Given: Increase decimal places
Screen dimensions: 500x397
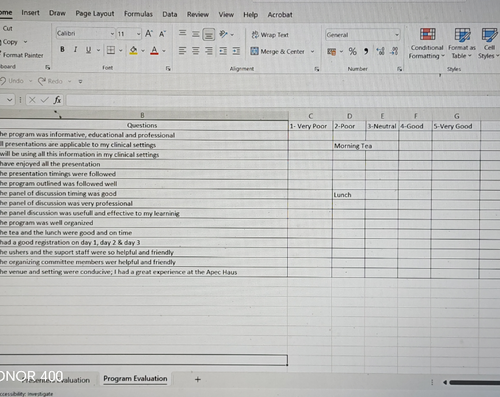Looking at the screenshot, I should pos(380,51).
